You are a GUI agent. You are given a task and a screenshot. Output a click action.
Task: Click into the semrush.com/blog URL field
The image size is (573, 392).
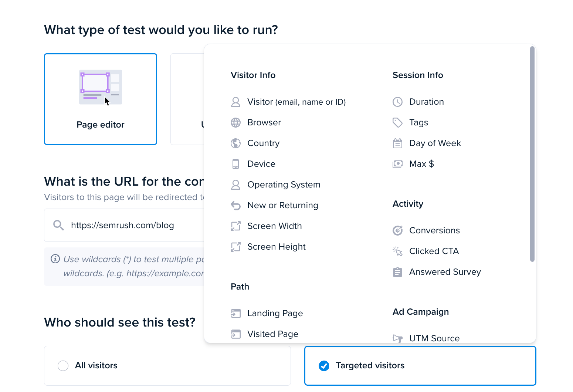click(x=124, y=225)
